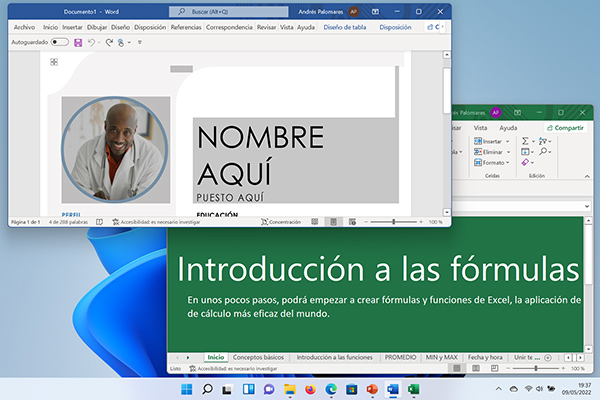600x400 pixels.
Task: Open the Revisar tab in Word
Action: click(x=266, y=27)
